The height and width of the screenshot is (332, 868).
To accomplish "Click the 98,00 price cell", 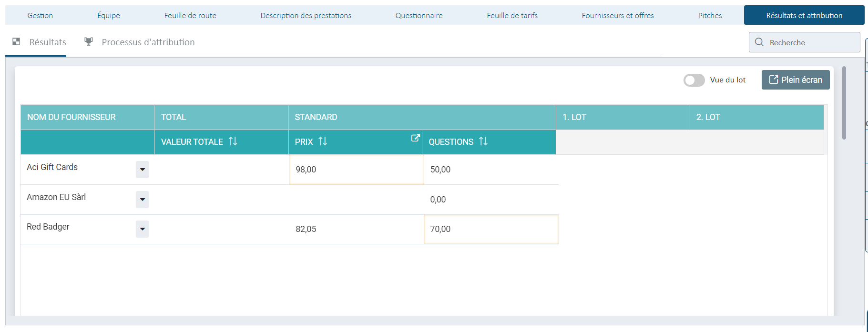I will click(357, 170).
